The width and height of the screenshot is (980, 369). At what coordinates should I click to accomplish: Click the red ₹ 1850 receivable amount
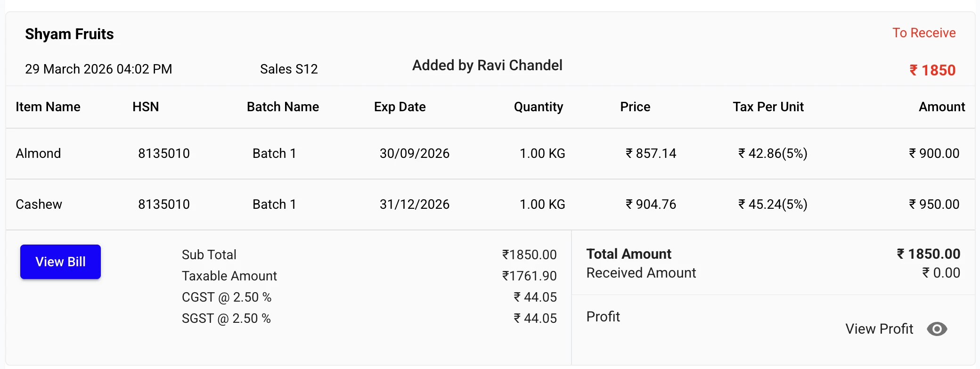click(x=931, y=70)
